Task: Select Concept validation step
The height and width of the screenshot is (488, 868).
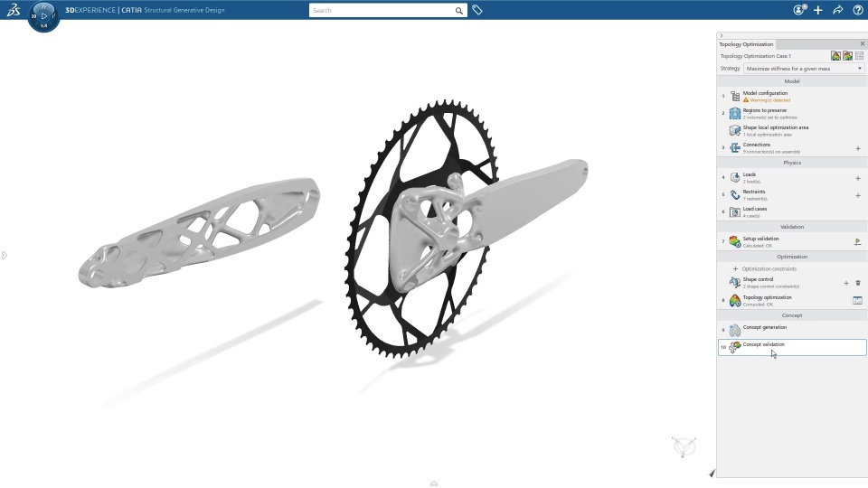Action: tap(792, 347)
